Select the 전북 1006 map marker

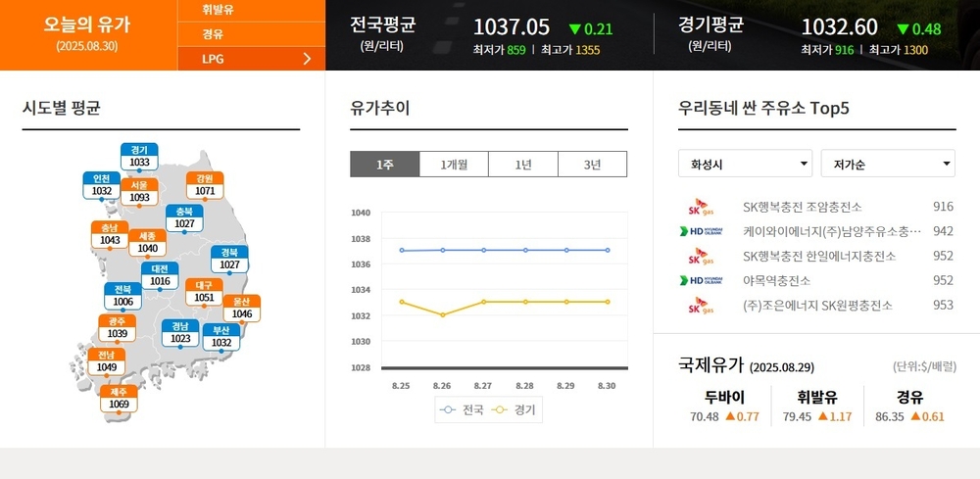122,296
